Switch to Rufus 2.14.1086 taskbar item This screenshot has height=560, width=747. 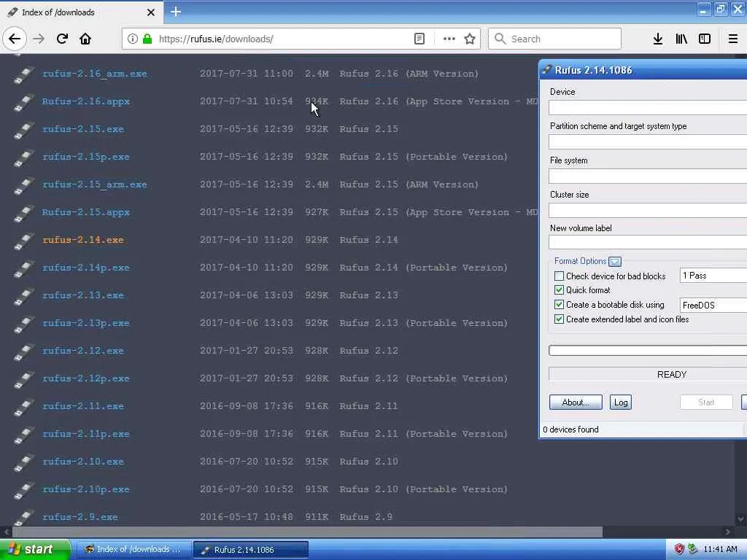tap(251, 550)
